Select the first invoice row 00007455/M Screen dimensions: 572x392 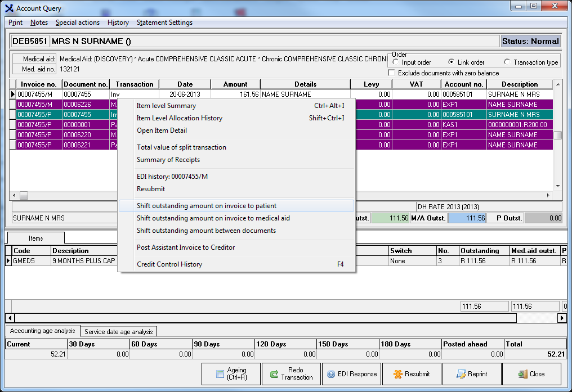[36, 94]
